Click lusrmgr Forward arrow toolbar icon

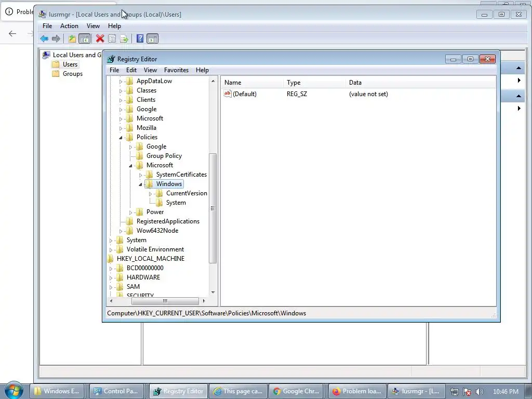(x=56, y=38)
